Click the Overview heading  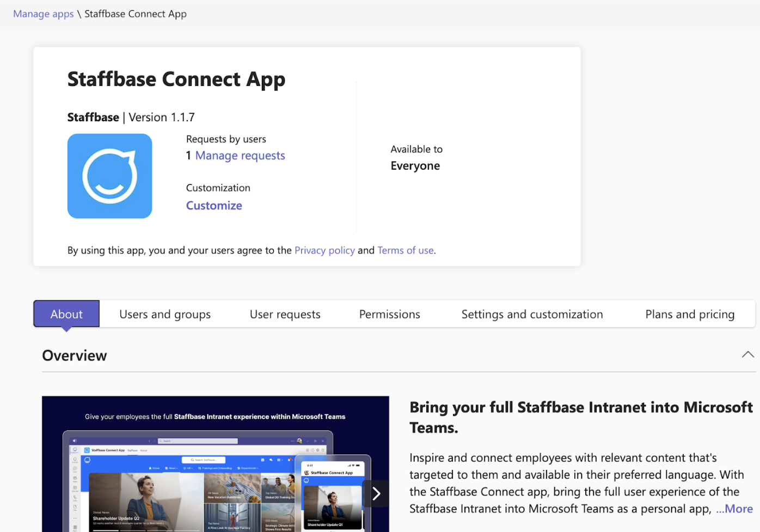pyautogui.click(x=75, y=355)
